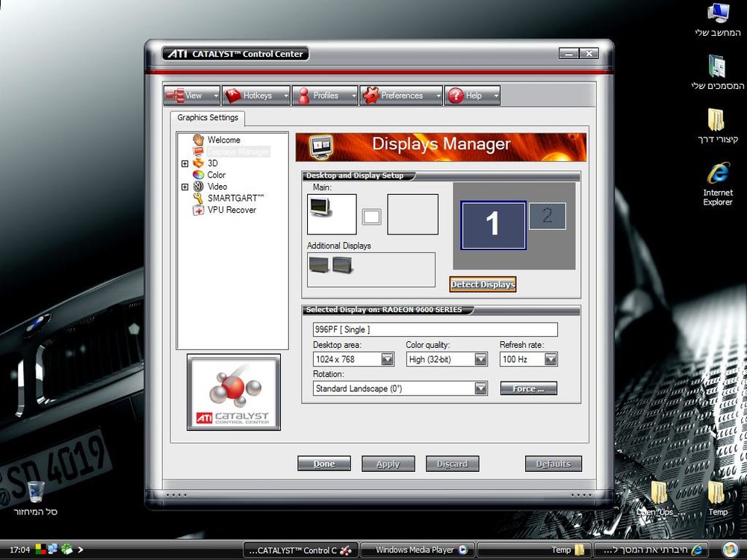Screen dimensions: 747x560
Task: Select display 1 in the layout preview
Action: 494,225
